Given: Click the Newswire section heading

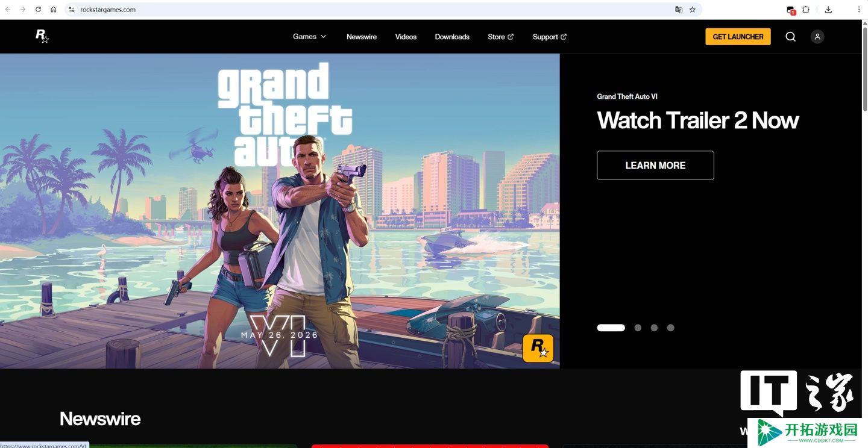Looking at the screenshot, I should pyautogui.click(x=100, y=419).
